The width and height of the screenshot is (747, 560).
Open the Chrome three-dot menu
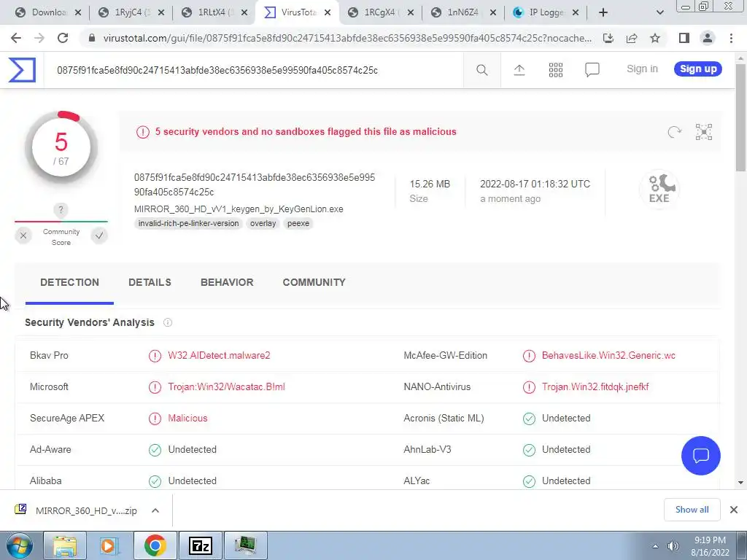pyautogui.click(x=731, y=38)
